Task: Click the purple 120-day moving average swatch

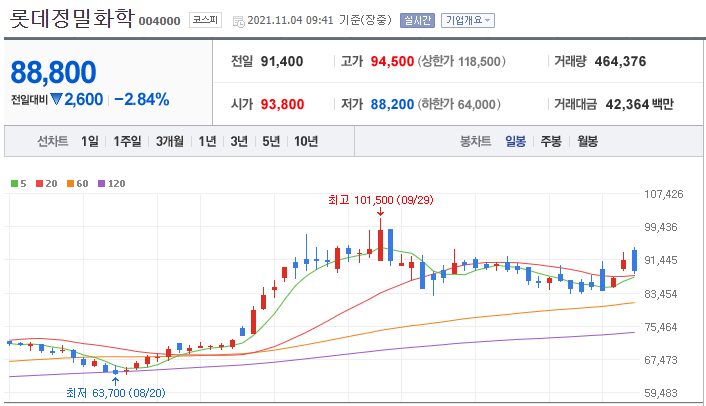Action: pos(101,184)
